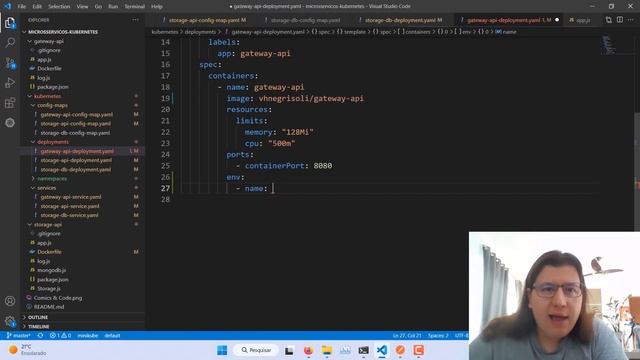Collapse the gateway-api folder
This screenshot has height=360, width=640.
[48, 41]
